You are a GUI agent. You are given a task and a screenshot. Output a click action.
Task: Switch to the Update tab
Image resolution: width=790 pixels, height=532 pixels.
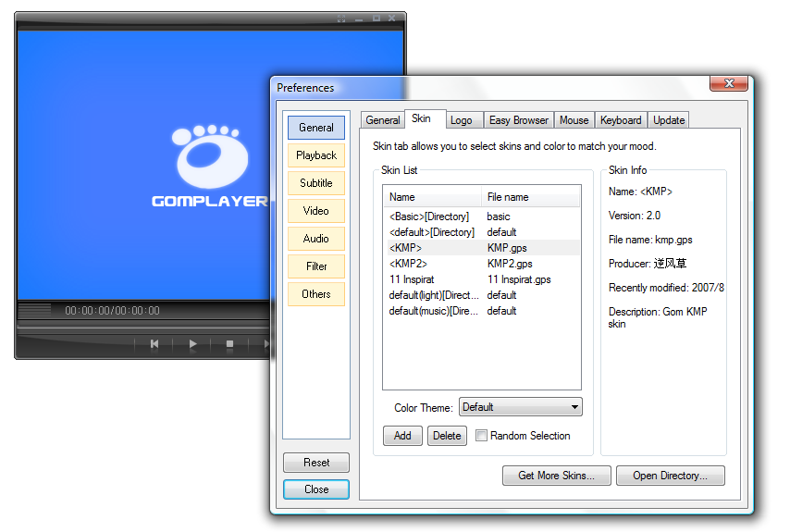(x=669, y=120)
